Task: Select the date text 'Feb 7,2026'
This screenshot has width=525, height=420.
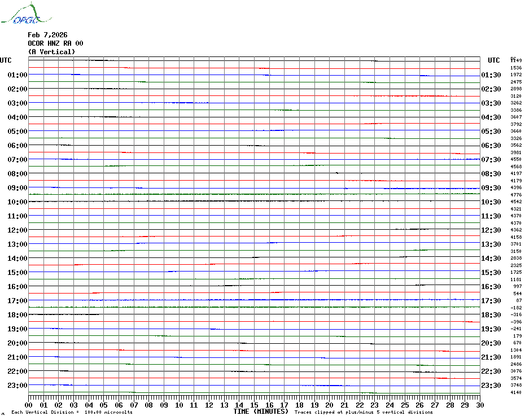Action: pos(47,35)
